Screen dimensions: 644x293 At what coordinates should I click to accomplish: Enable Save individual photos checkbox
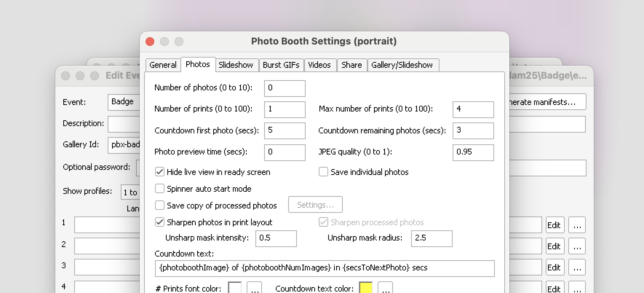323,172
